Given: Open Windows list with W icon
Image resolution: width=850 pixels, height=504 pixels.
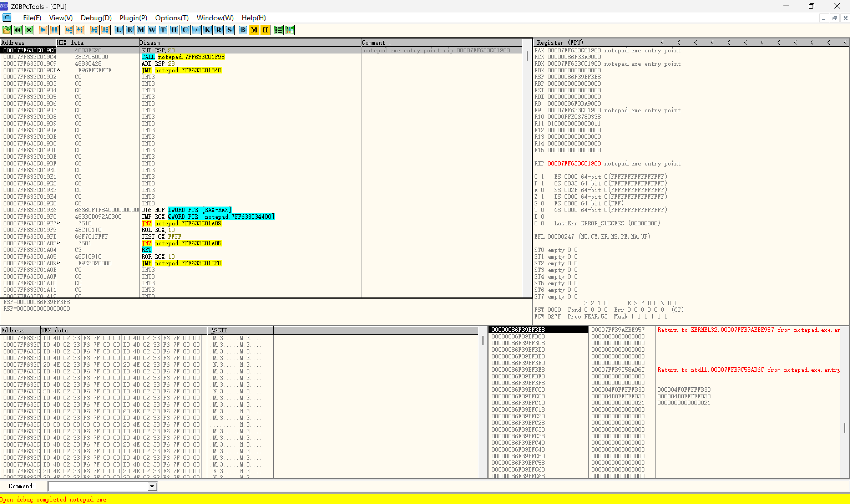Looking at the screenshot, I should click(x=152, y=30).
